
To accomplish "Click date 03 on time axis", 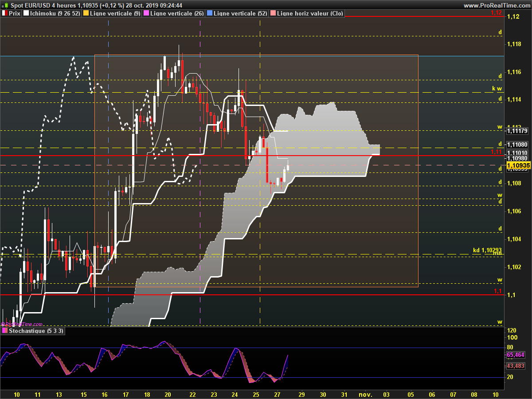I will pos(386,394).
